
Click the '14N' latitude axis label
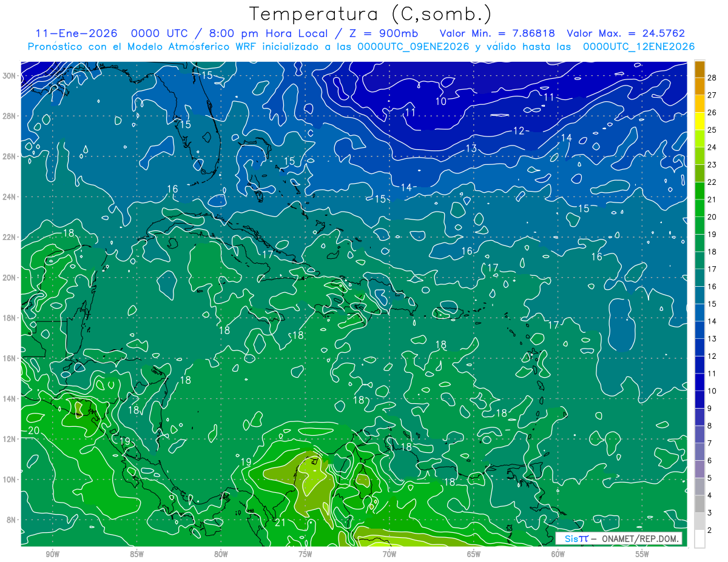pos(10,399)
